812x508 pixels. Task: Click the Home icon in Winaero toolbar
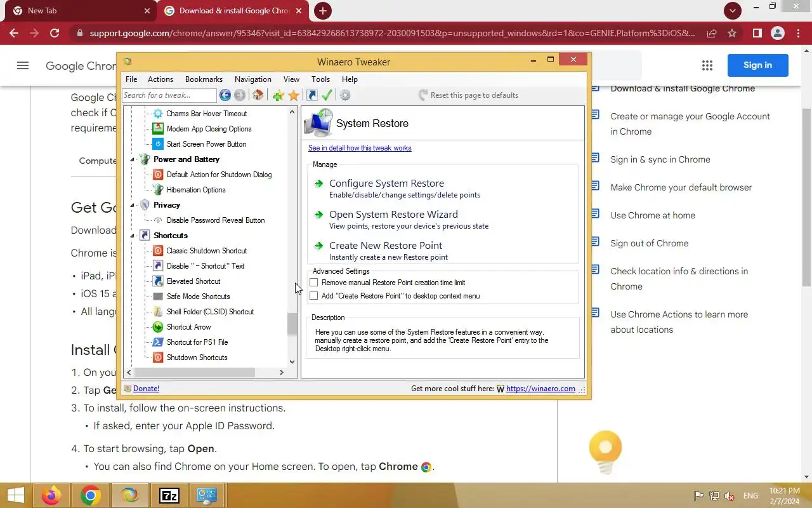(258, 95)
